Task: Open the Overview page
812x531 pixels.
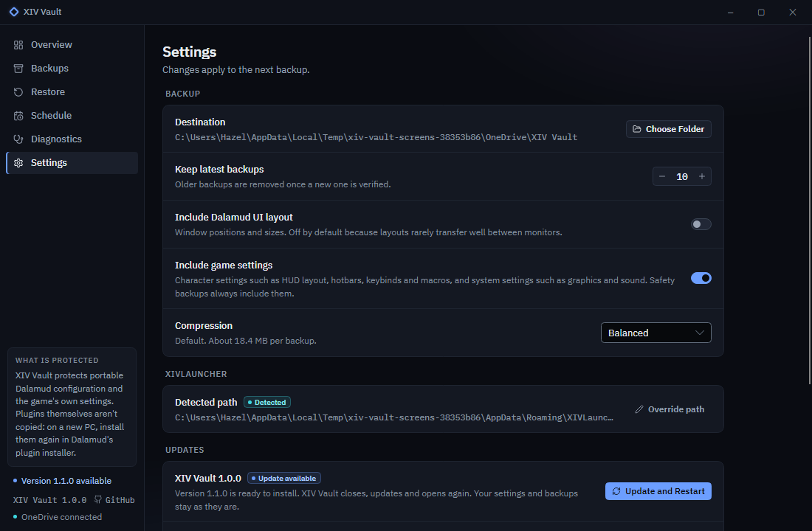Action: [72, 45]
